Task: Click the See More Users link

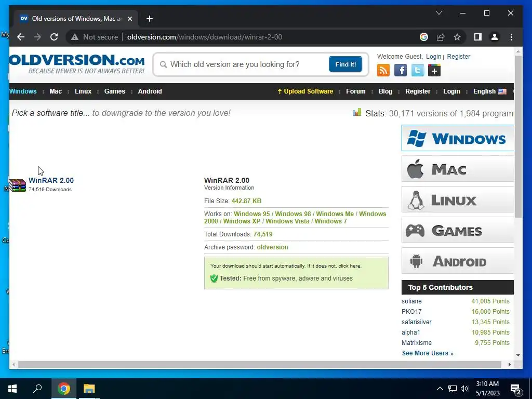Action: pyautogui.click(x=428, y=353)
